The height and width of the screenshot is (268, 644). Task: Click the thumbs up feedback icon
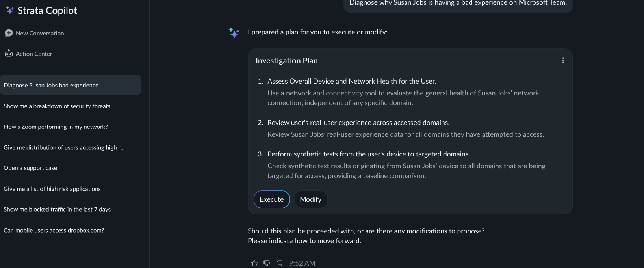pos(254,263)
